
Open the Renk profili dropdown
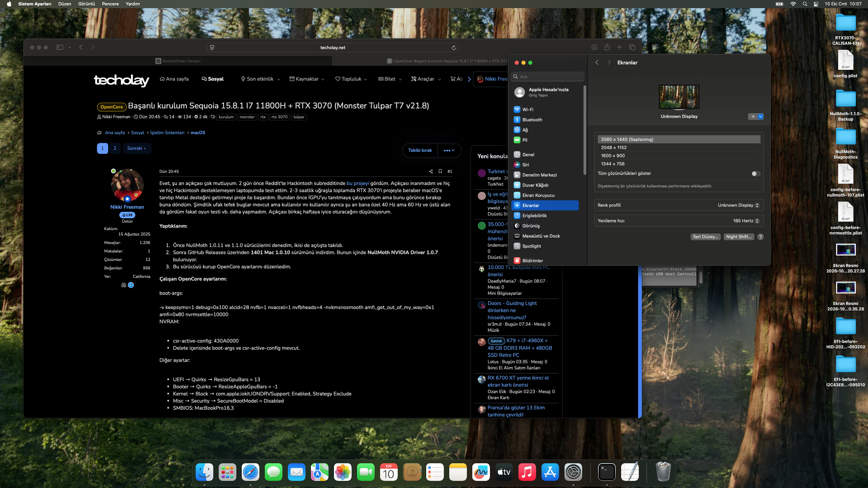pyautogui.click(x=738, y=205)
